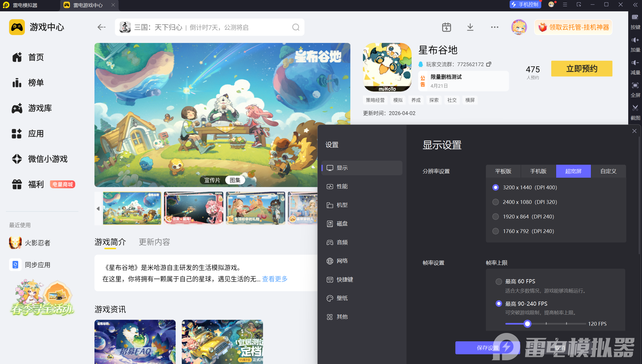
Task: Select 2400 x 1080 resolution option
Action: tap(496, 202)
